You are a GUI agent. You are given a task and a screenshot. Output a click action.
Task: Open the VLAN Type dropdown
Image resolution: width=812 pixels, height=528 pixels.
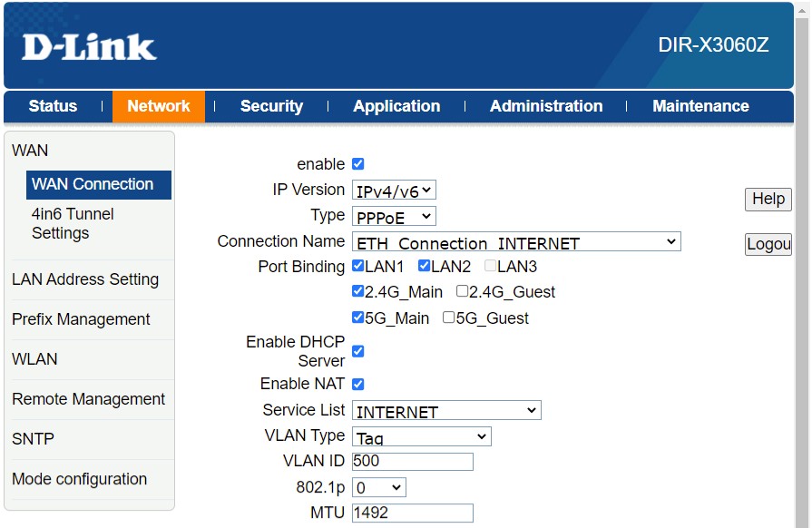click(421, 437)
